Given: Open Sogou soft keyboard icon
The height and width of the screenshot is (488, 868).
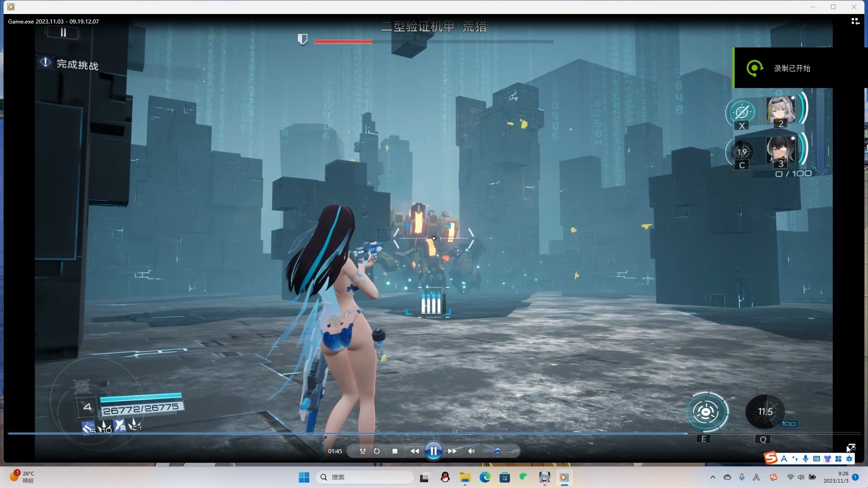Looking at the screenshot, I should point(816,459).
